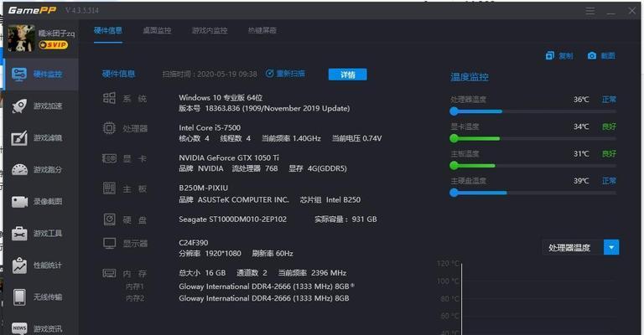Click the 显卡 graphics card icon
This screenshot has width=644, height=335.
pos(109,158)
